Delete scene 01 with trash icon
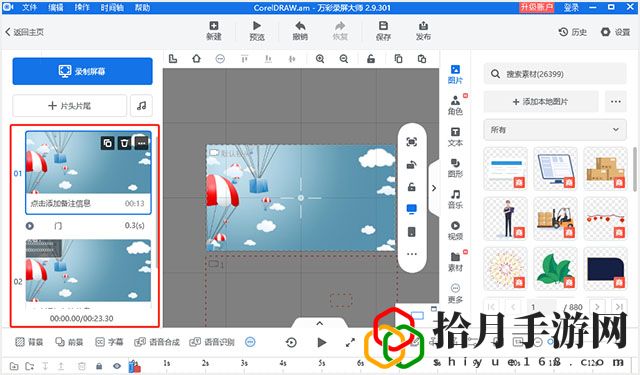 124,143
